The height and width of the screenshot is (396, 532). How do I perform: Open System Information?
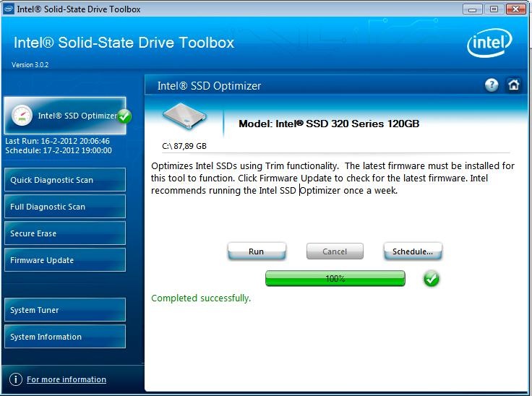(65, 337)
